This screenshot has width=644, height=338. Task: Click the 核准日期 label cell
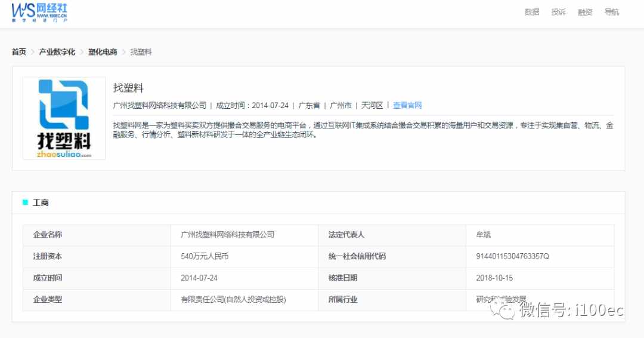tap(392, 278)
